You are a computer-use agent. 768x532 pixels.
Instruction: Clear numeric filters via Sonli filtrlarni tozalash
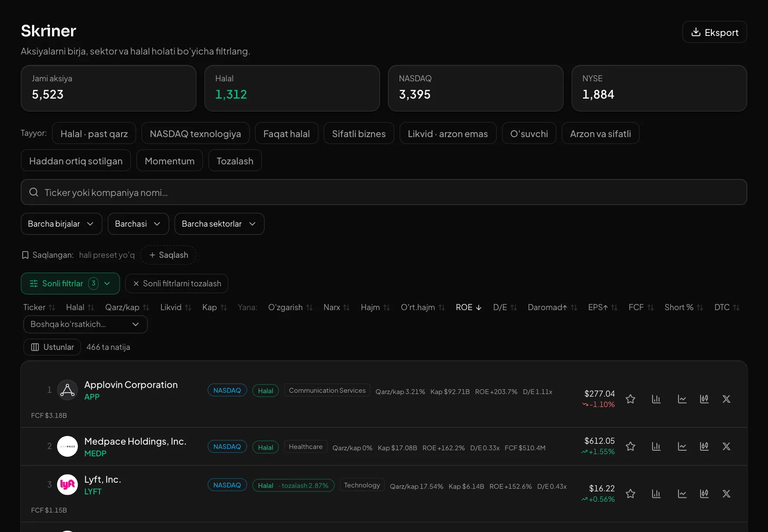[x=176, y=283]
